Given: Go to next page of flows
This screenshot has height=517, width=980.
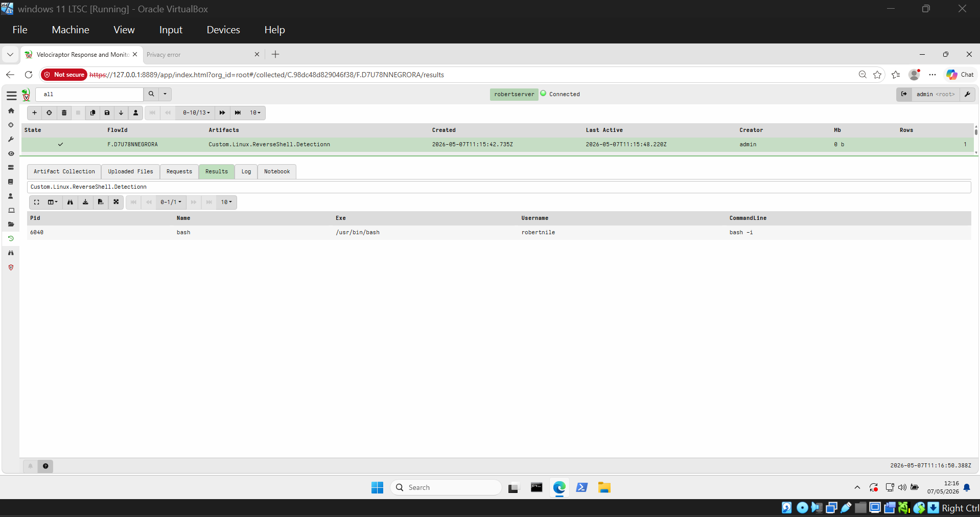Looking at the screenshot, I should pyautogui.click(x=222, y=113).
